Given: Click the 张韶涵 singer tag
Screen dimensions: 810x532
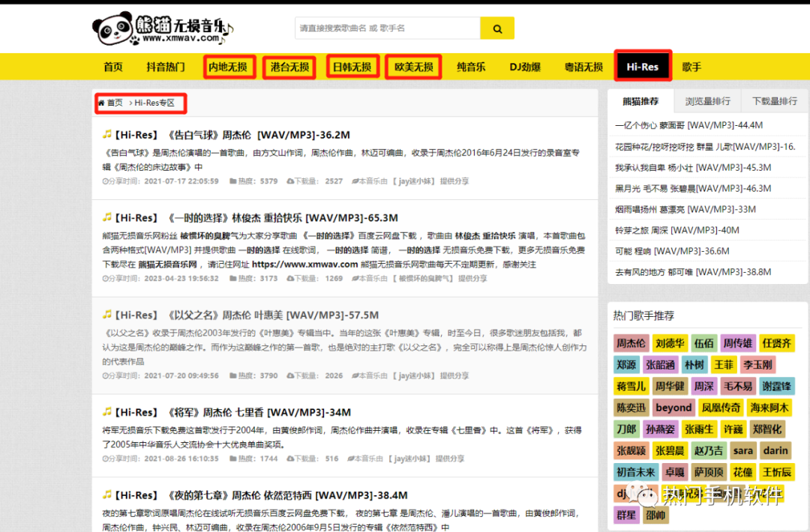Looking at the screenshot, I should pos(660,365).
